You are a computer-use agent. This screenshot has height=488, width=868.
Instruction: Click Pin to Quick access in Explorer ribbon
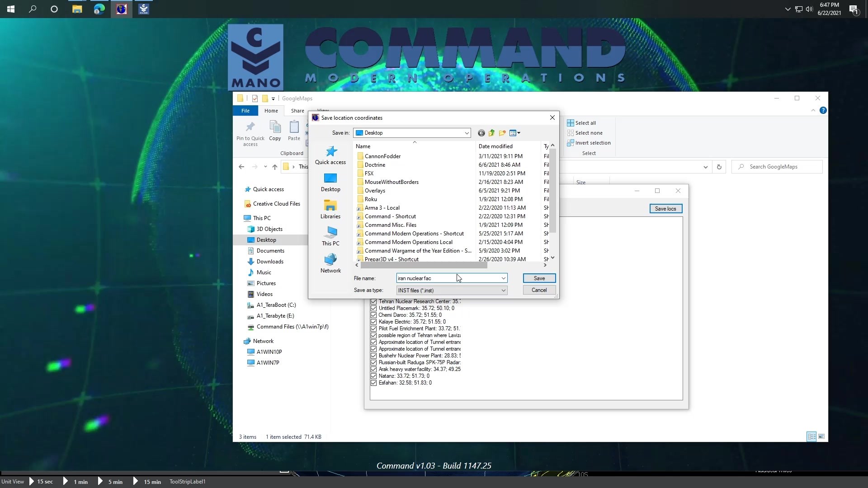250,134
